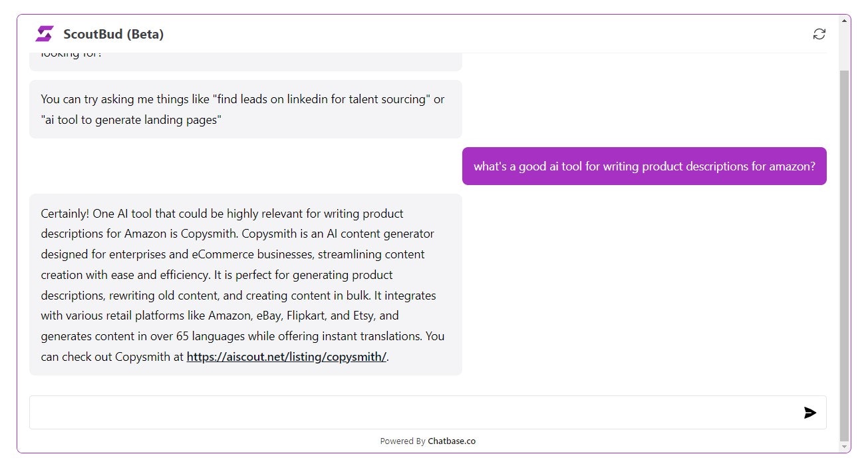868x470 pixels.
Task: Click the ScoutBud purple logo icon
Action: pos(45,34)
